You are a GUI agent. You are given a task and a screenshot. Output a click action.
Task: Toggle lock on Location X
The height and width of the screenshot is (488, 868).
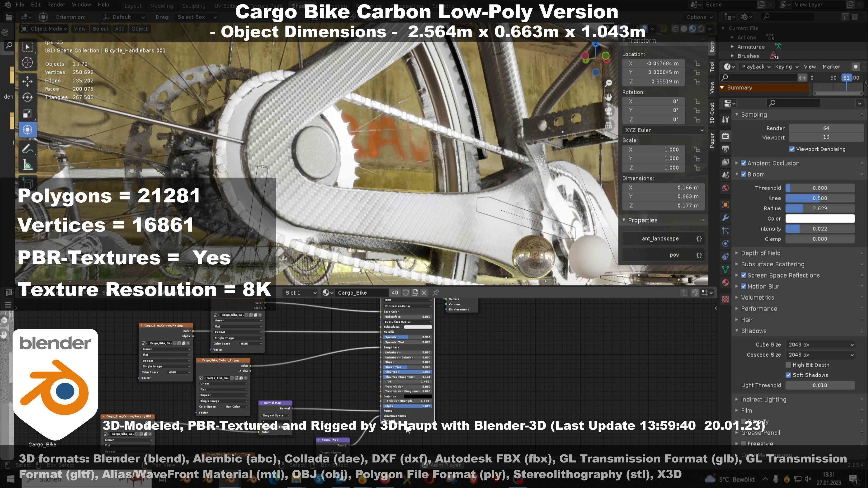tap(697, 63)
